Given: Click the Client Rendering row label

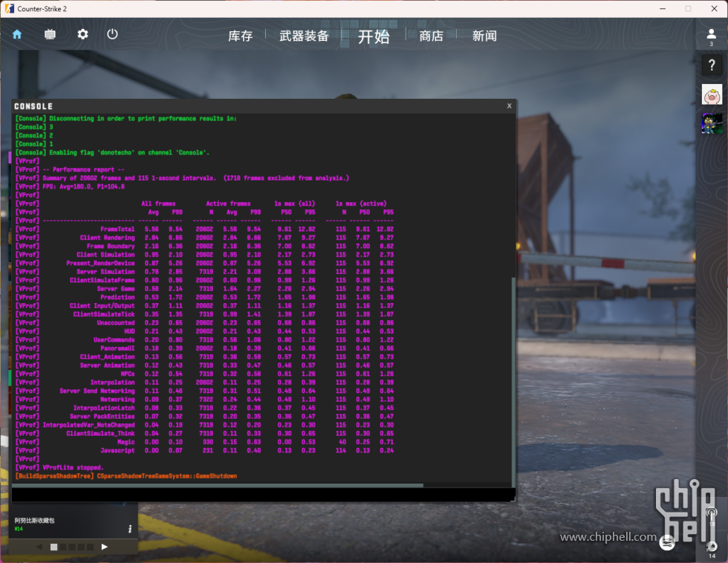Looking at the screenshot, I should coord(107,238).
